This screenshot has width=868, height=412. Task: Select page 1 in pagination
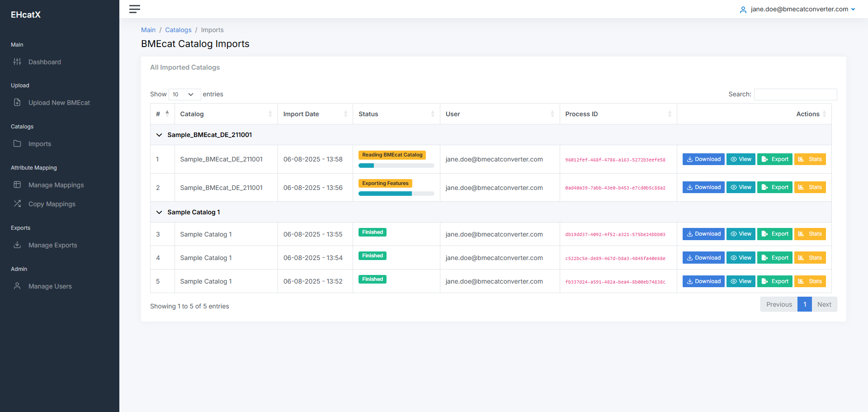(805, 304)
